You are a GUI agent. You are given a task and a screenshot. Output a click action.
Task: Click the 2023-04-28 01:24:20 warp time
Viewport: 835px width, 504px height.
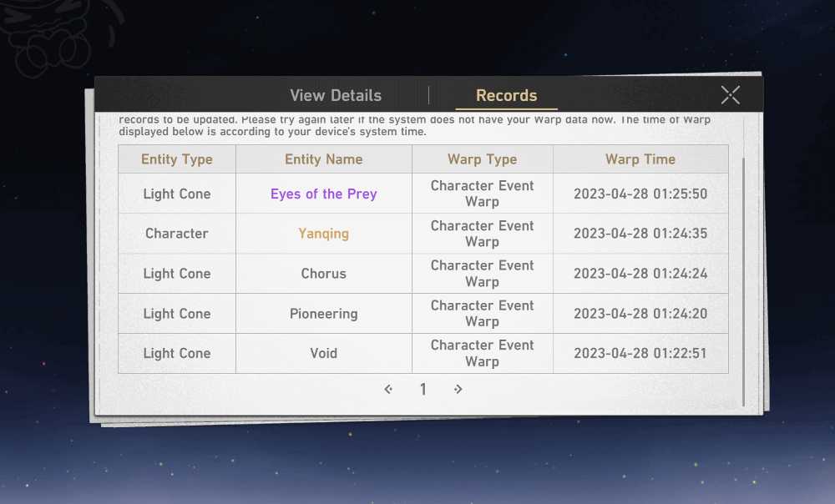640,314
